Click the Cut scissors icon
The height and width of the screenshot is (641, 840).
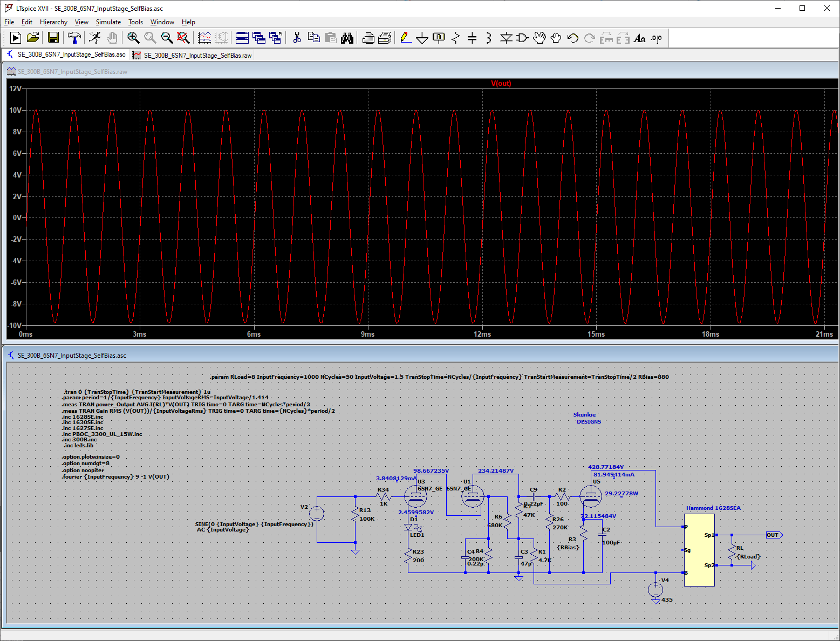[x=297, y=38]
